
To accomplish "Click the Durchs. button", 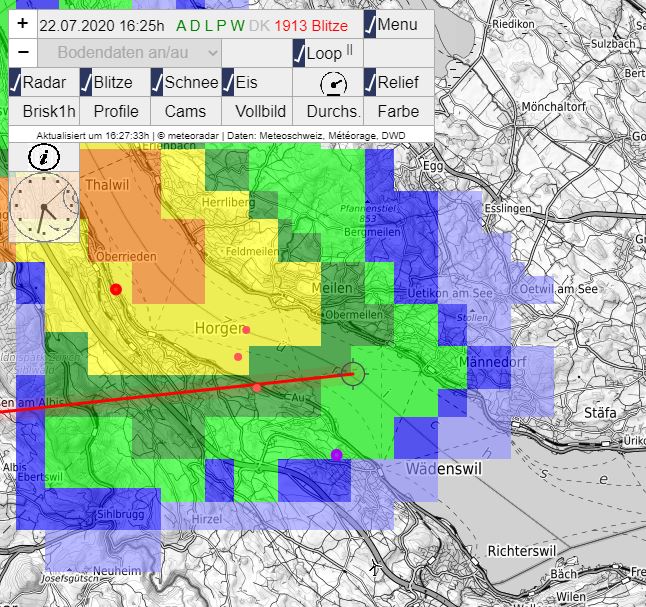I will [x=328, y=111].
